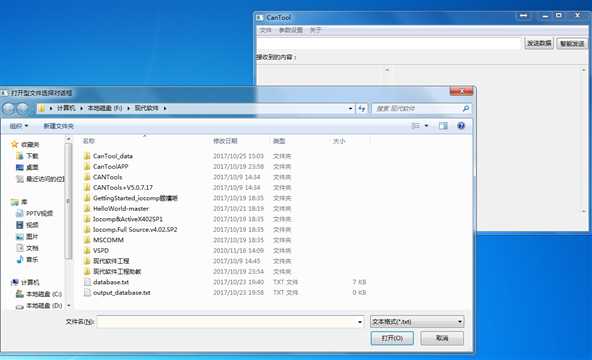Select the PPTV视频 library icon
Viewport: 592px width, 360px height.
[x=20, y=213]
